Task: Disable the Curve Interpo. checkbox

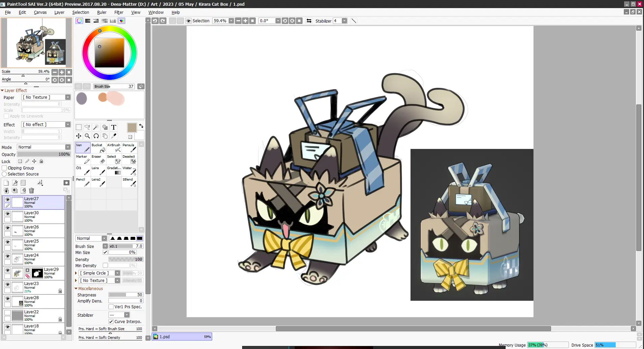Action: pos(111,321)
